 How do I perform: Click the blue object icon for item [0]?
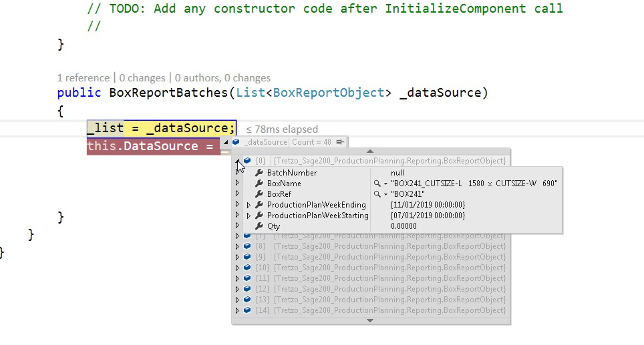click(247, 161)
